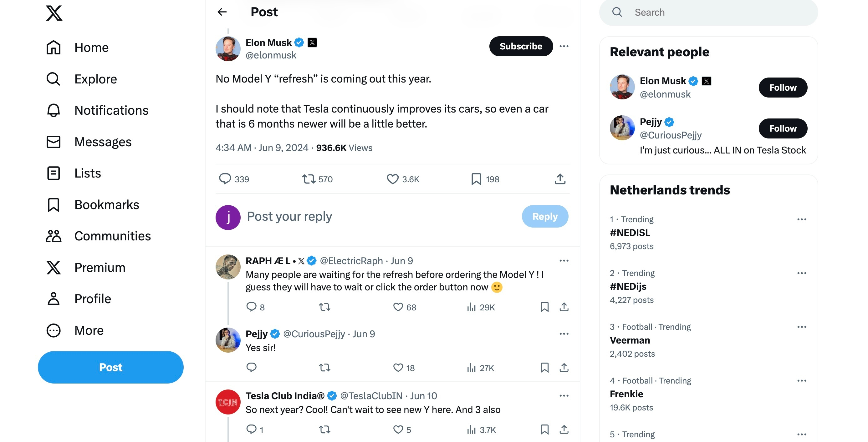This screenshot has width=868, height=442.
Task: Subscribe to Elon Musk
Action: [x=521, y=46]
